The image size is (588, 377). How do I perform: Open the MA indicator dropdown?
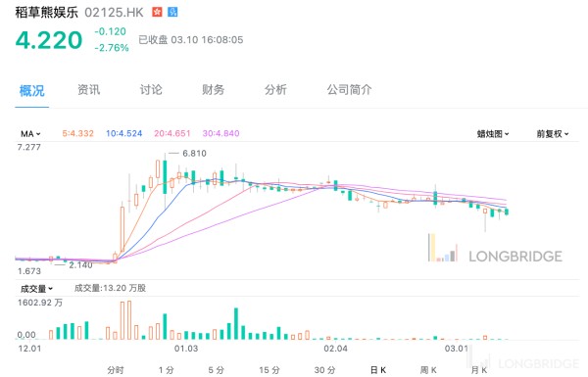click(30, 134)
